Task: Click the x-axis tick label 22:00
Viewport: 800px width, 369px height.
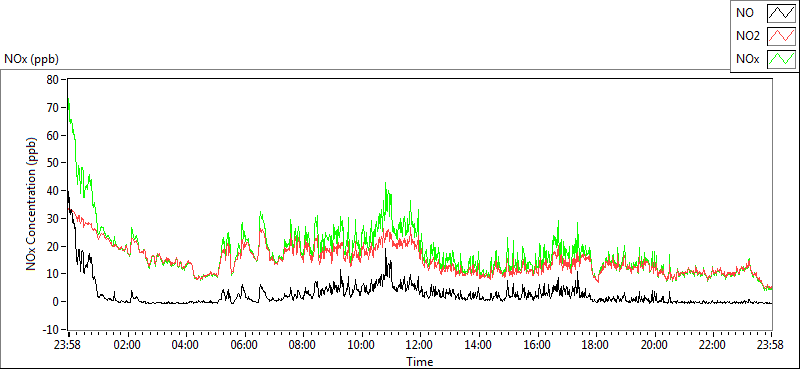Action: [x=713, y=344]
